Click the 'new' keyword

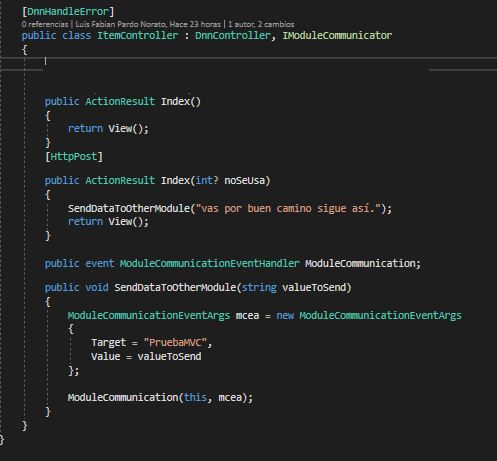[x=285, y=315]
